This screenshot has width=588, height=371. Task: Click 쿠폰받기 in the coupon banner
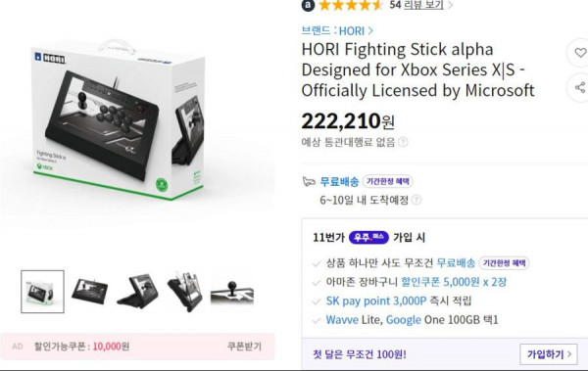[x=244, y=347]
